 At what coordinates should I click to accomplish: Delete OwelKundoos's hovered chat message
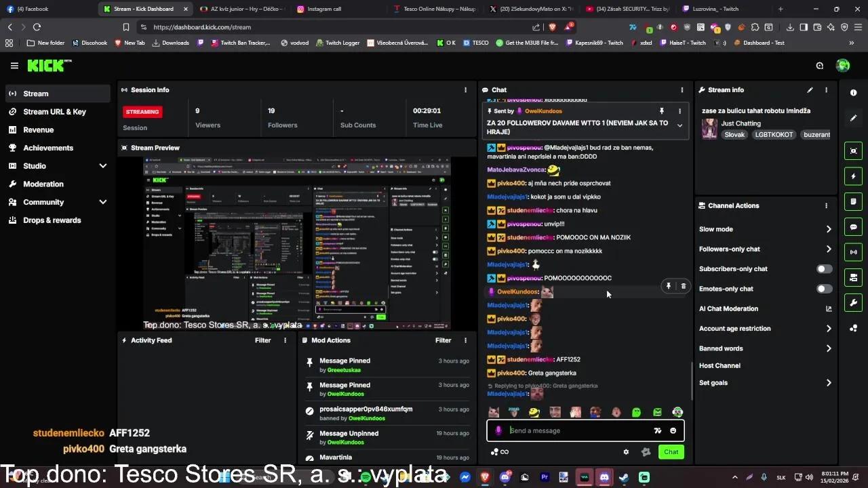pyautogui.click(x=683, y=286)
